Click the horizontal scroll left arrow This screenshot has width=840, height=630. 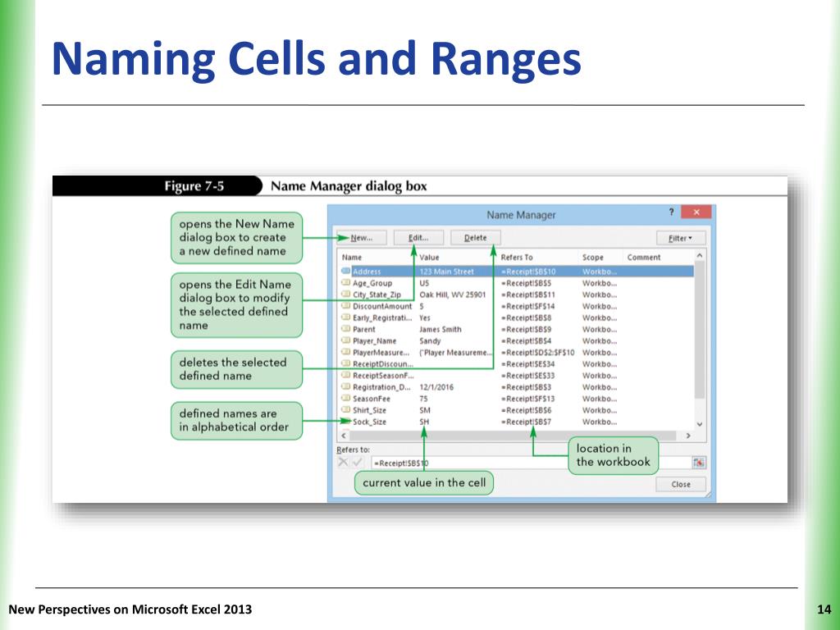coord(344,436)
